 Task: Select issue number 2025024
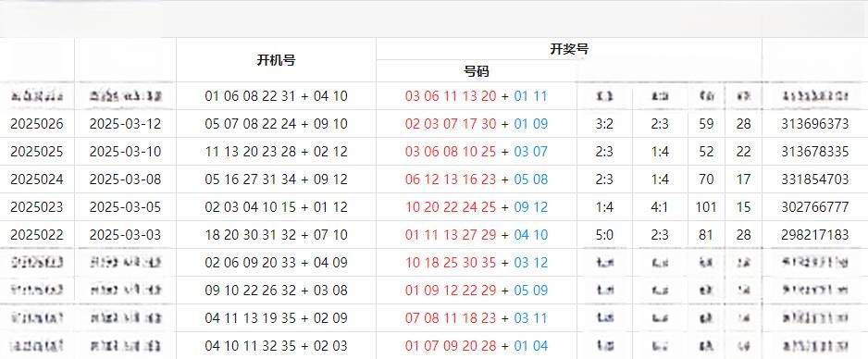tap(36, 179)
